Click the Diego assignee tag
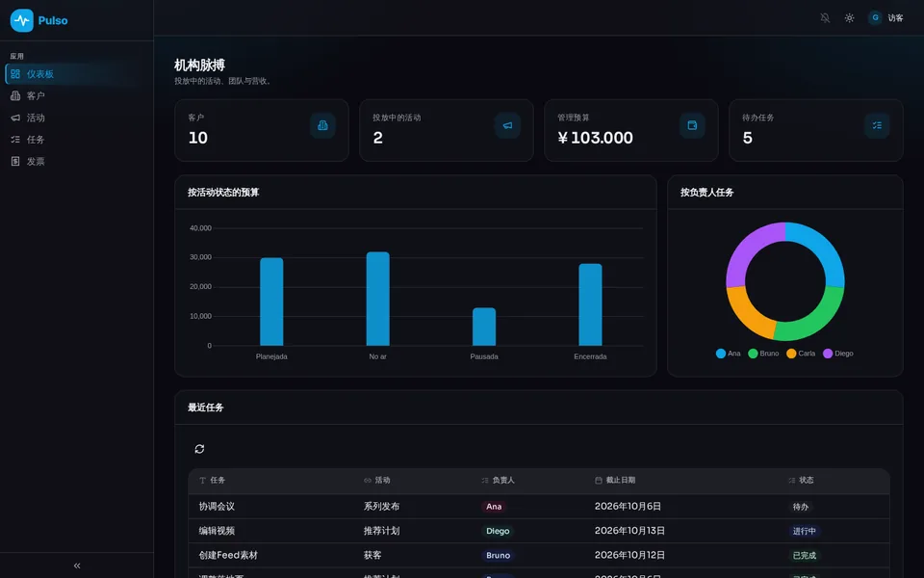Image resolution: width=924 pixels, height=578 pixels. [498, 531]
